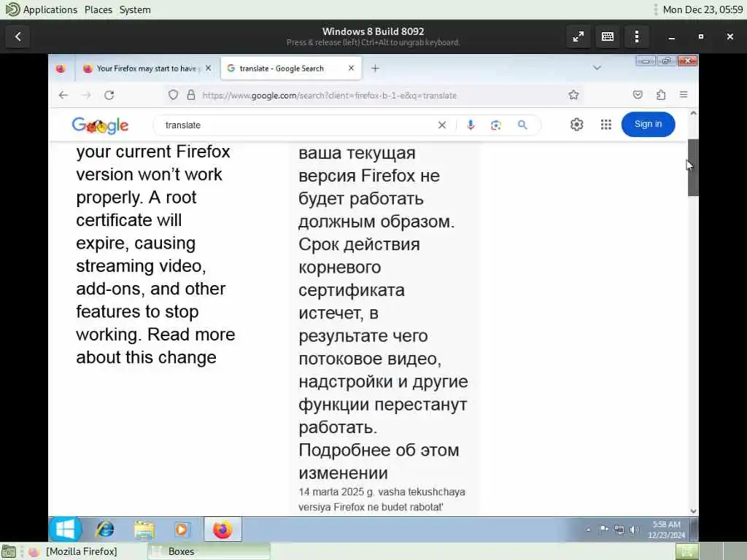Open the volume speaker tray icon
Screen dimensions: 747x560
click(x=634, y=529)
